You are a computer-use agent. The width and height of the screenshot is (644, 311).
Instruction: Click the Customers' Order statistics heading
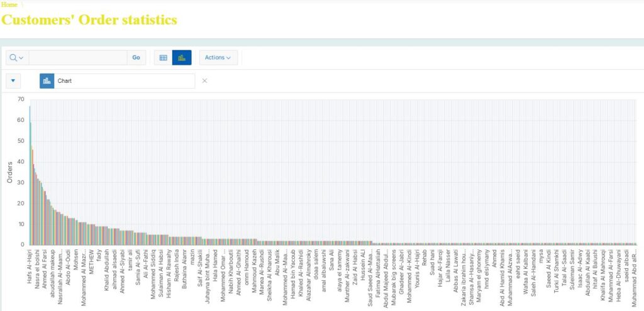click(x=89, y=19)
